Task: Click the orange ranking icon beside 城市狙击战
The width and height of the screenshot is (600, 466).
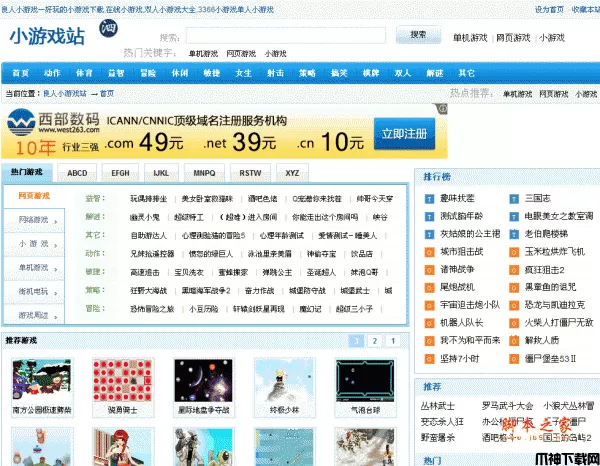Action: [429, 252]
